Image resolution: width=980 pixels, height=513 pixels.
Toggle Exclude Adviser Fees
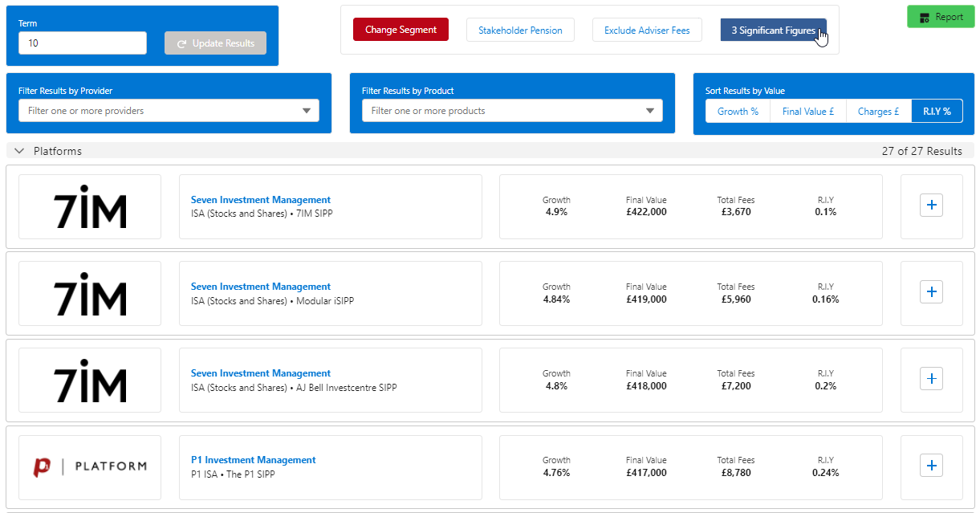[x=647, y=31]
